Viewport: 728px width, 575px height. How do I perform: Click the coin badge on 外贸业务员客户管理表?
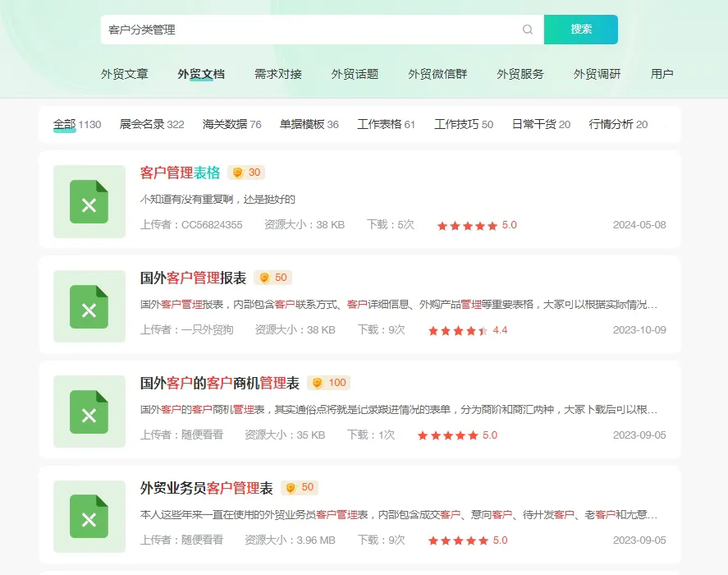300,487
